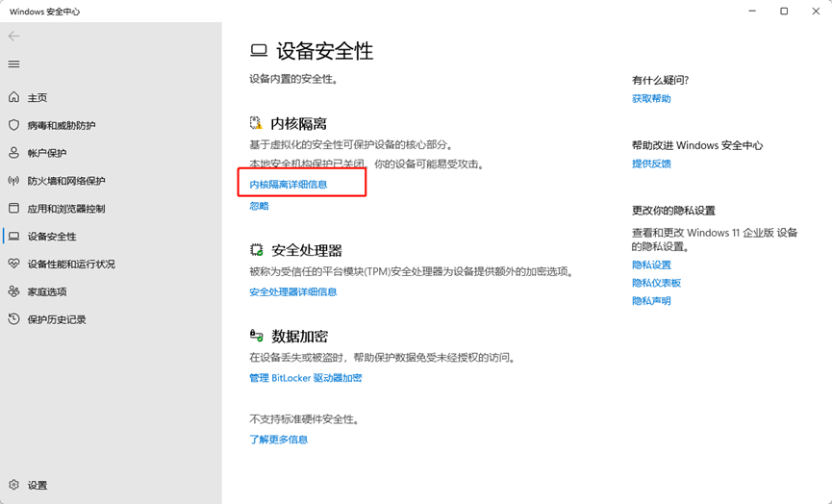Open 设置 at sidebar bottom
Screen dimensions: 832x504
coord(38,485)
